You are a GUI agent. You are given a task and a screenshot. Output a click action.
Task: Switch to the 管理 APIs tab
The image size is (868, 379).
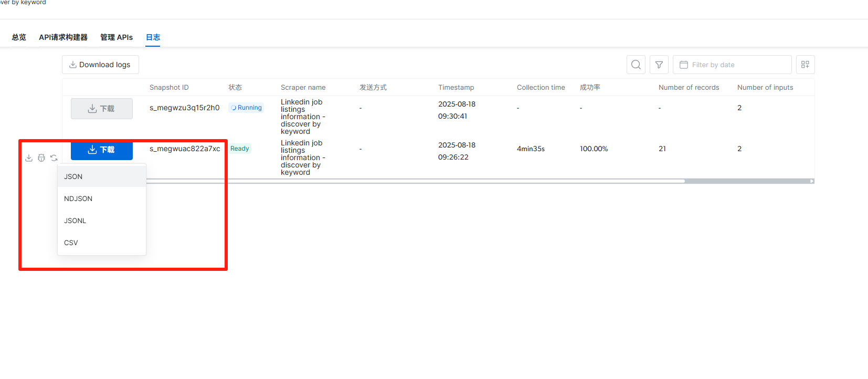(117, 37)
